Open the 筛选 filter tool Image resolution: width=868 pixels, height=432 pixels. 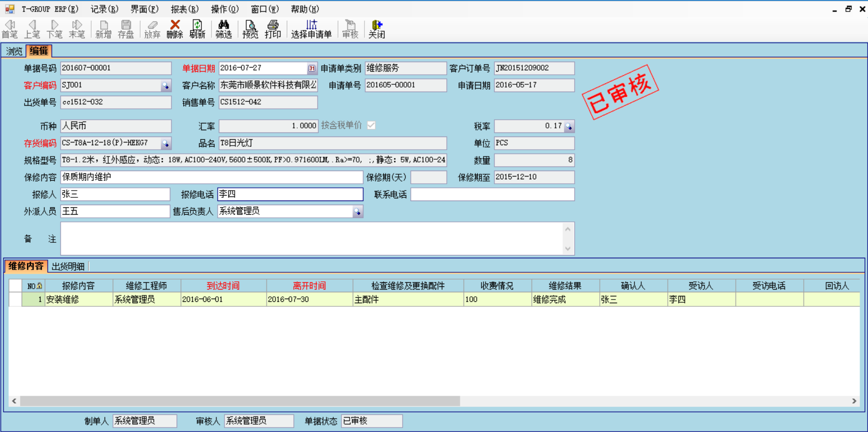coord(223,29)
